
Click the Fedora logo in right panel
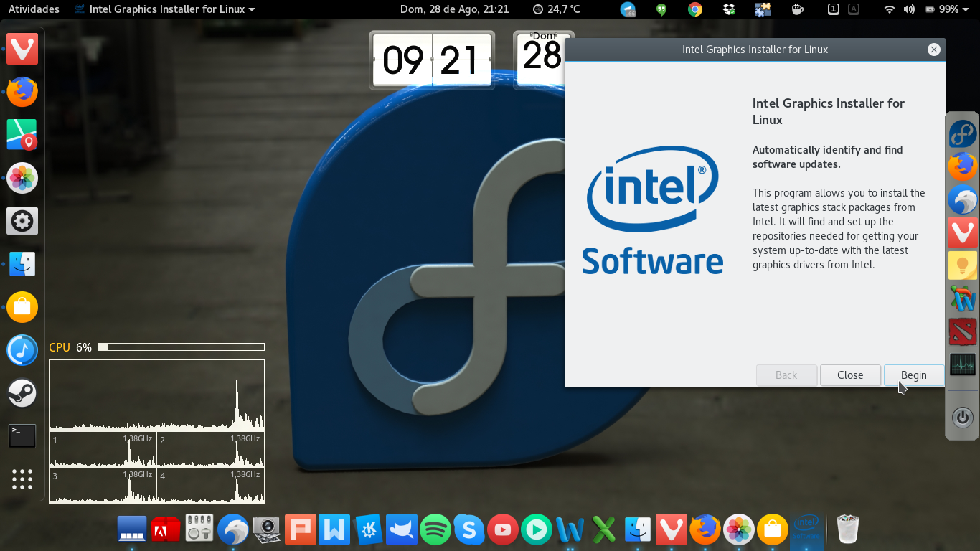(x=962, y=134)
